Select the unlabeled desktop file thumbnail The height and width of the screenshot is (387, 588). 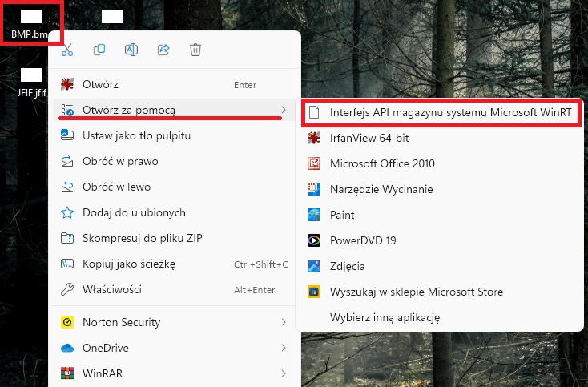112,17
